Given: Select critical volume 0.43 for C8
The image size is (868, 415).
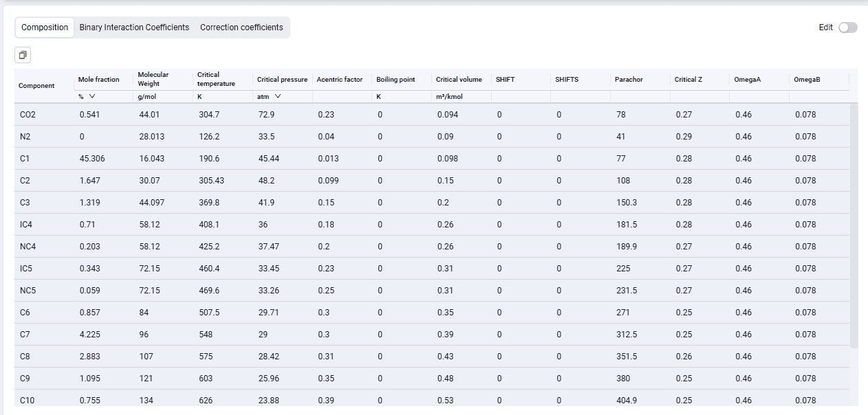Looking at the screenshot, I should 445,357.
